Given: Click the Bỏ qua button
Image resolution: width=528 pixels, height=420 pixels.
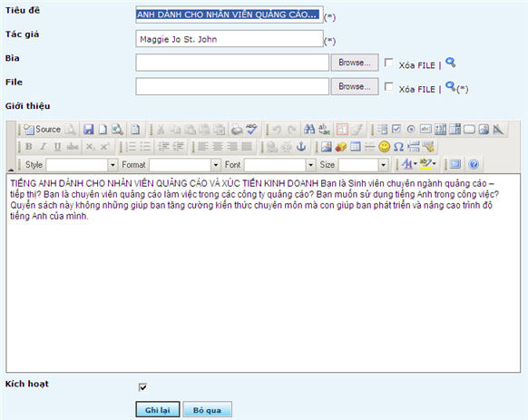Looking at the screenshot, I should pos(207,410).
